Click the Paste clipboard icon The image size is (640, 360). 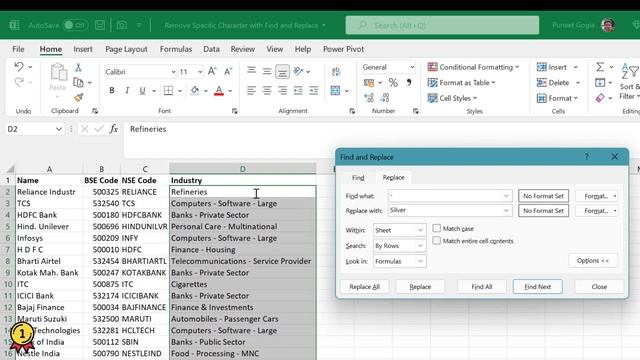(x=58, y=73)
